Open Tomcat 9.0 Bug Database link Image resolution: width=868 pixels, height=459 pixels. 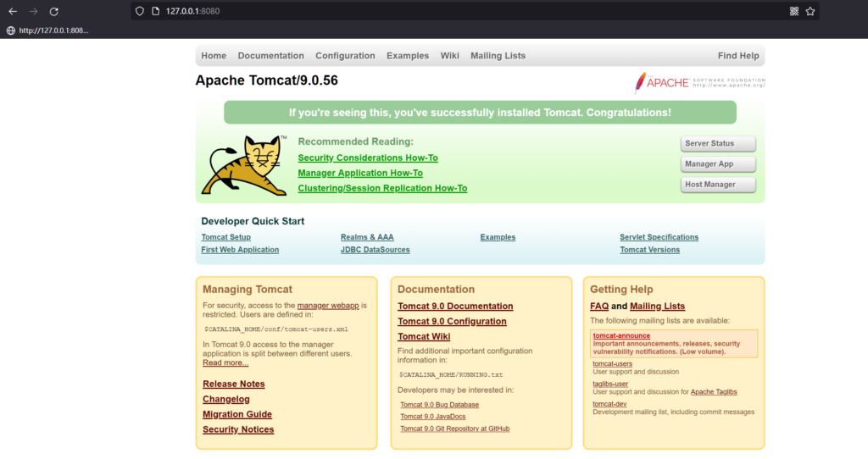coord(440,405)
